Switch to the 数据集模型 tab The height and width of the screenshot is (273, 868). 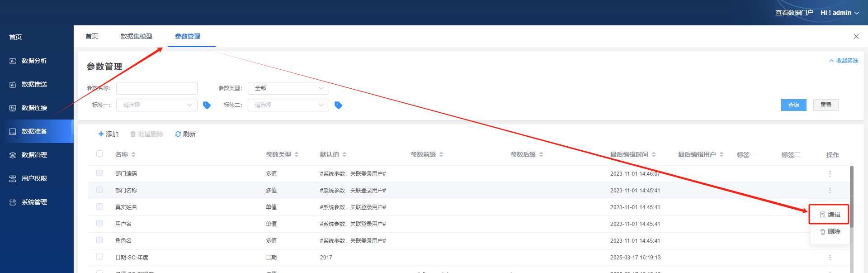tap(136, 36)
